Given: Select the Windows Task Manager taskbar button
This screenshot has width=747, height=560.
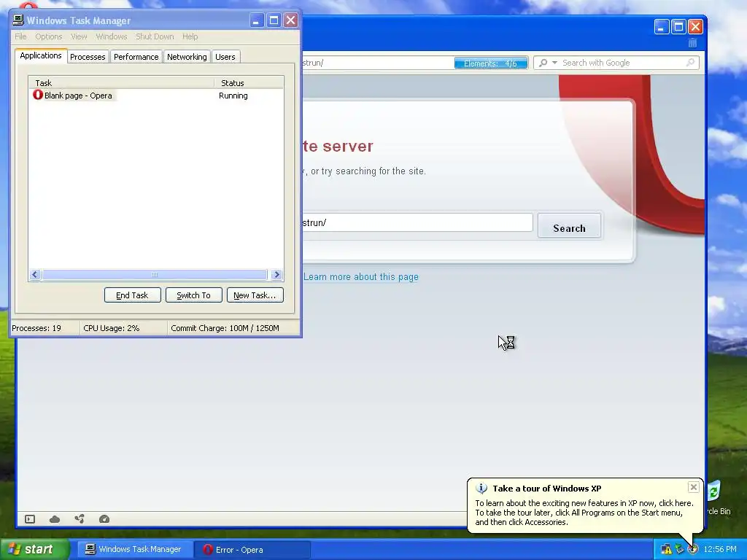Looking at the screenshot, I should click(134, 550).
